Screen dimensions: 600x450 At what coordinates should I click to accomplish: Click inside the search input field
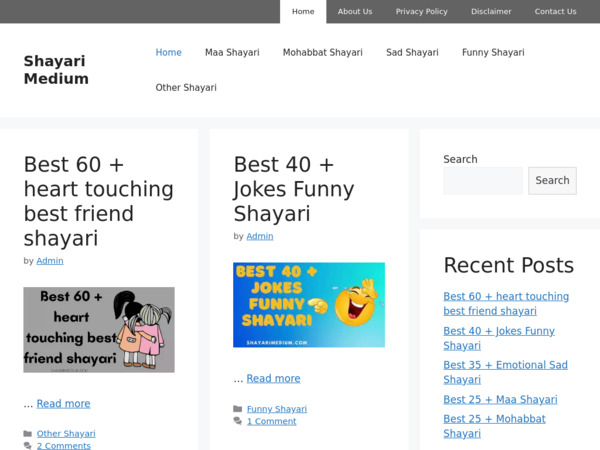click(482, 181)
